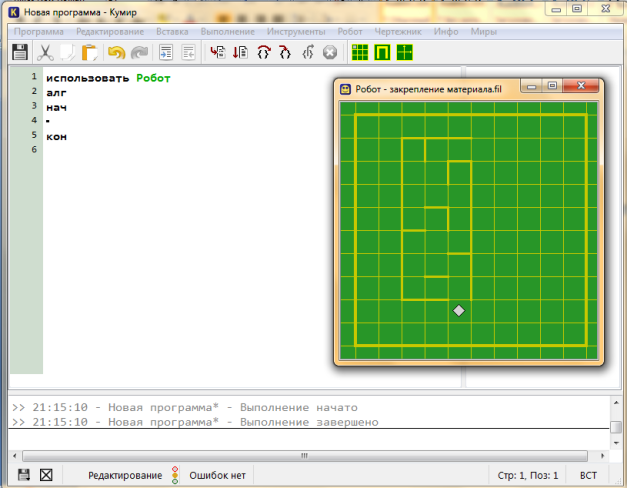Click the output panel scroll down arrow
This screenshot has height=488, width=627.
coord(616,442)
